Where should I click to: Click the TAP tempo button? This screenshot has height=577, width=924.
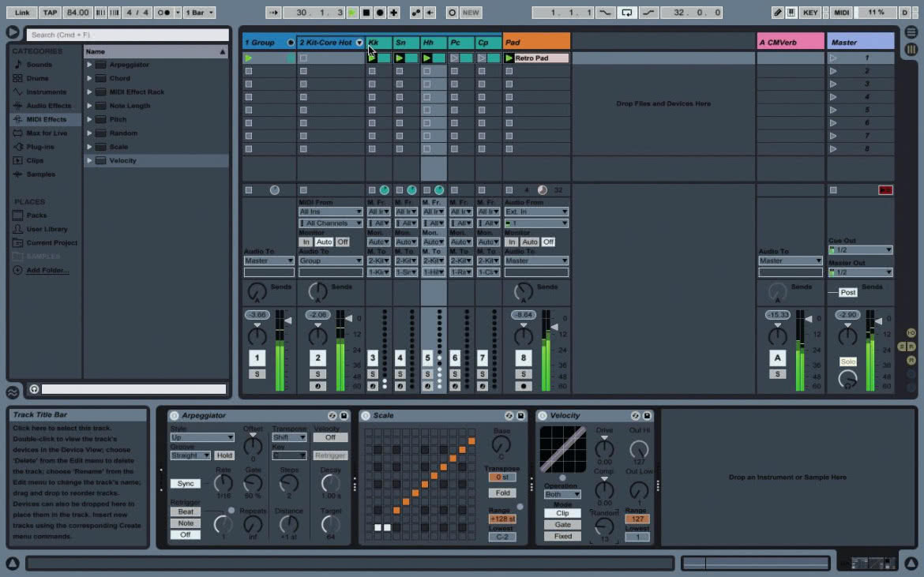50,13
